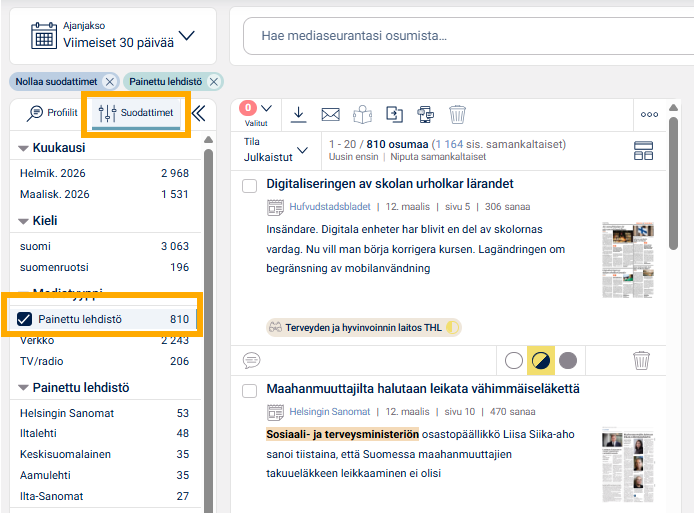Image resolution: width=694 pixels, height=513 pixels.
Task: Delete the first article with trash icon
Action: (641, 360)
